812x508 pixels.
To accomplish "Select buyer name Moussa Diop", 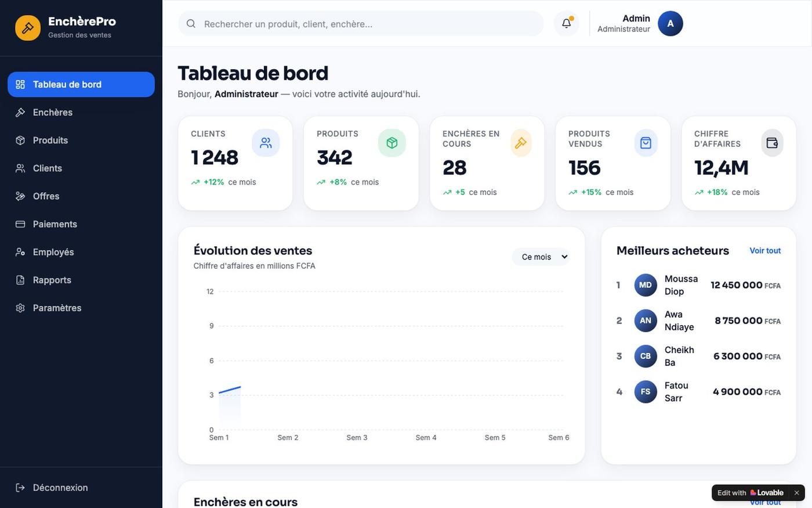I will 681,285.
